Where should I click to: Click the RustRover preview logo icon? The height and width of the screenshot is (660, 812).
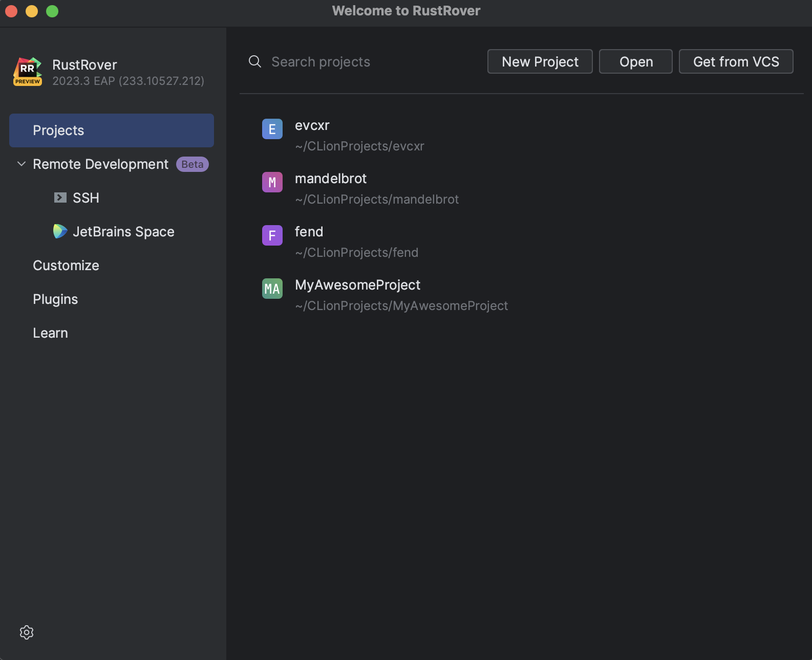[x=28, y=72]
